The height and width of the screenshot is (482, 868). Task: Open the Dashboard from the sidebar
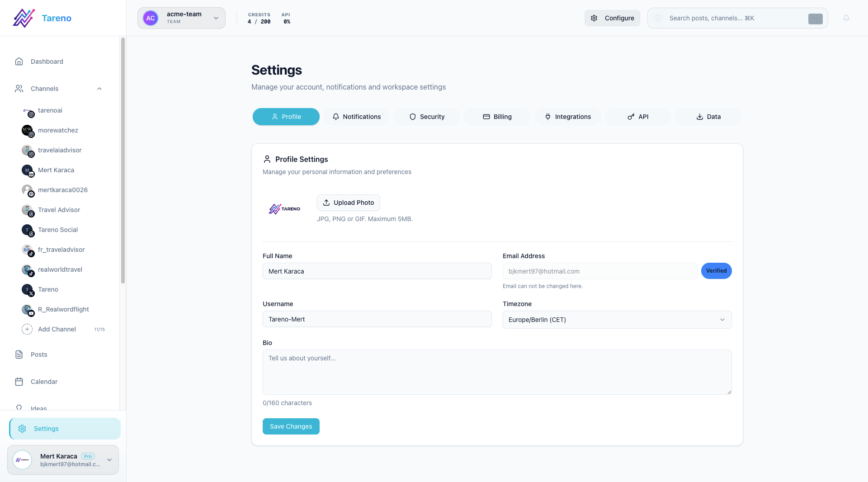46,61
